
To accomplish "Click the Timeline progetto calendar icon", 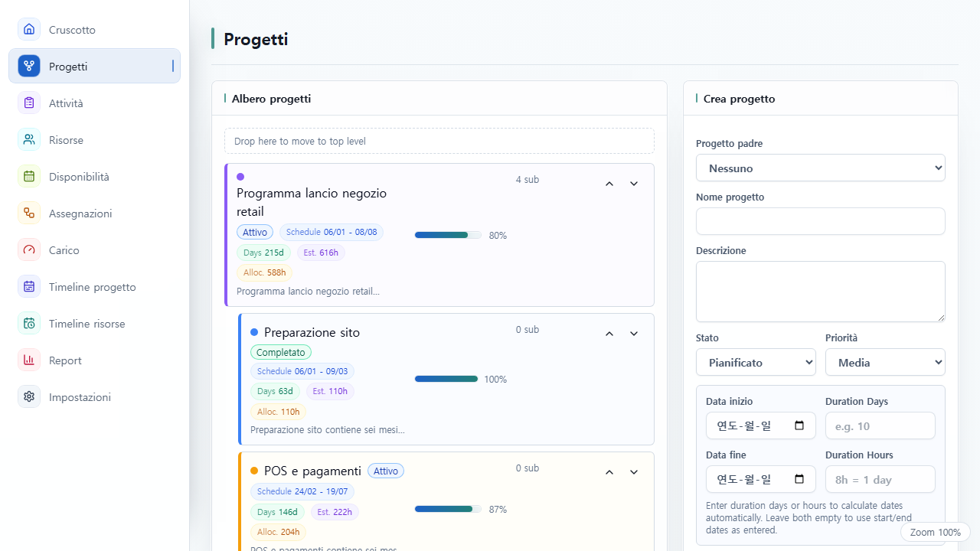I will click(29, 287).
